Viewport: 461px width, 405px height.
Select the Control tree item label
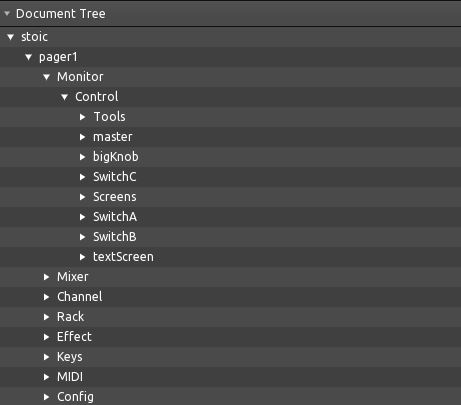tap(97, 97)
